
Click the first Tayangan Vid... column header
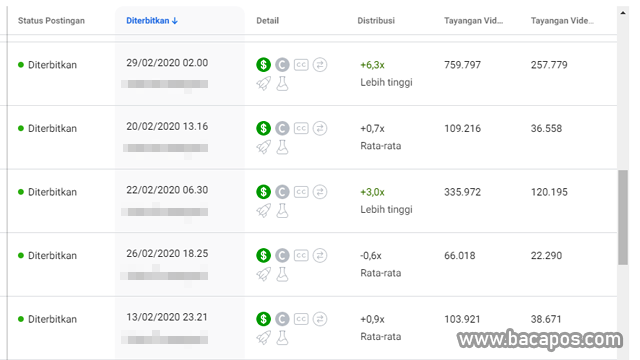(x=473, y=21)
